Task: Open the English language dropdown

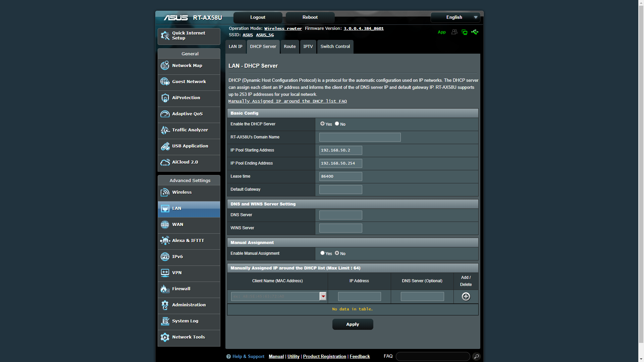Action: click(455, 17)
